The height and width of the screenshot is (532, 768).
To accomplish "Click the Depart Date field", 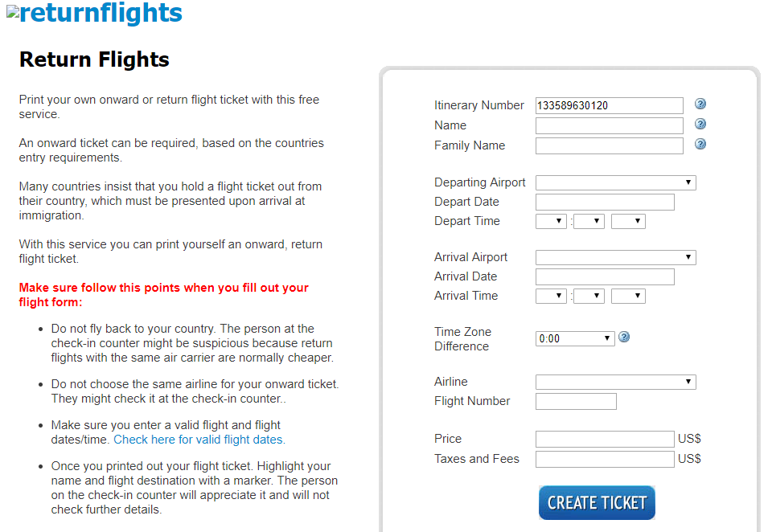I will click(x=605, y=202).
